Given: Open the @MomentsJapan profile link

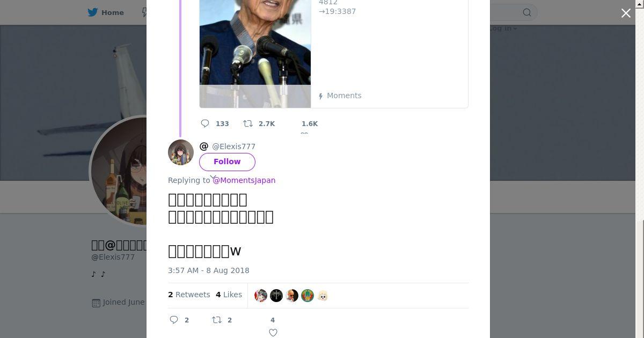Looking at the screenshot, I should coord(244,180).
